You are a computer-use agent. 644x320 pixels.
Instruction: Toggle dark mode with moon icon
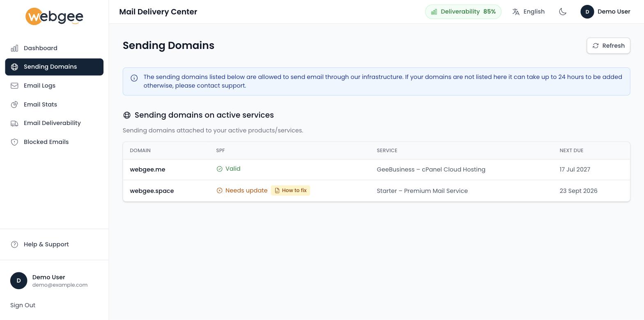tap(563, 12)
